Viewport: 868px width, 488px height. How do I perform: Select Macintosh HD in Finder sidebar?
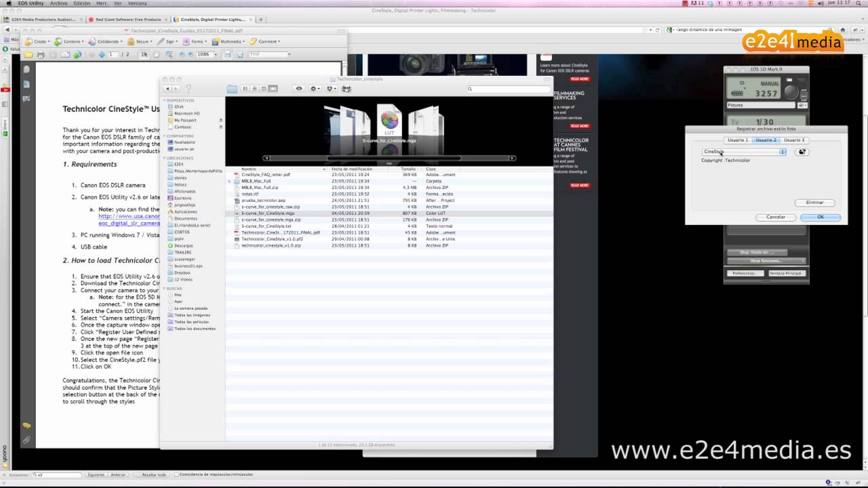click(187, 113)
